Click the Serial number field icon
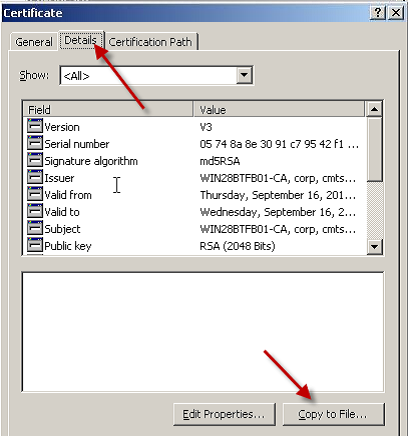 click(35, 144)
